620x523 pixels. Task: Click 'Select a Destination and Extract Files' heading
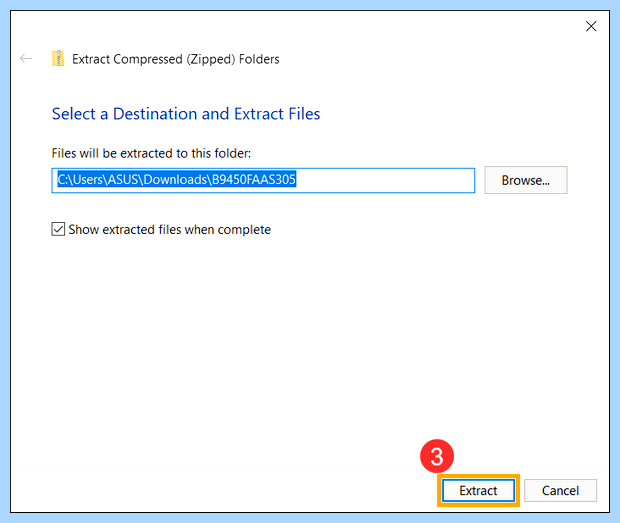coord(186,114)
